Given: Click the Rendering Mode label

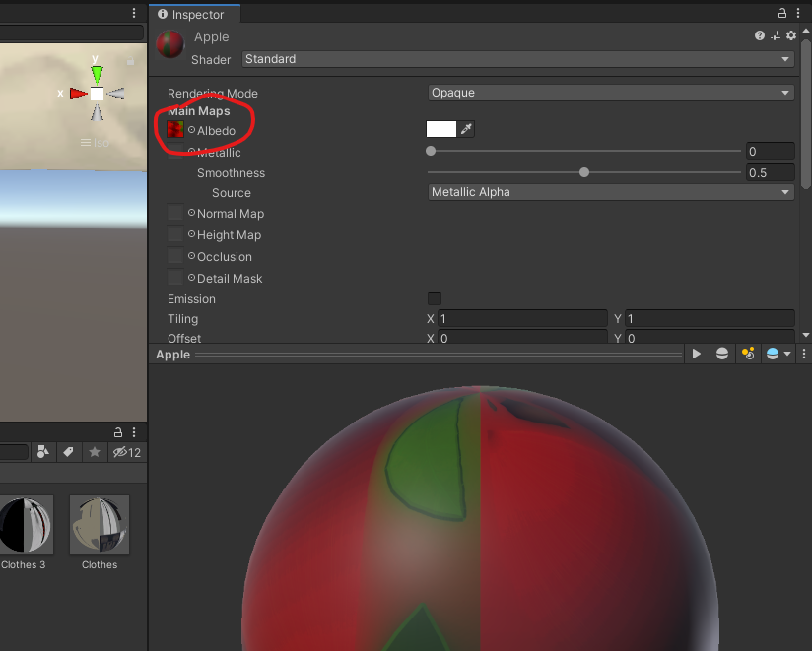Looking at the screenshot, I should coord(212,94).
